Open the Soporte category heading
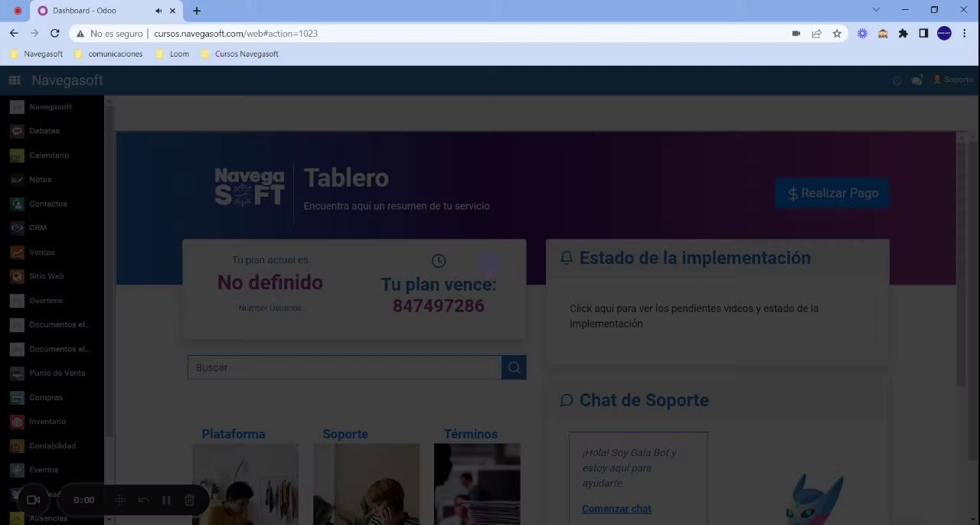980x525 pixels. click(345, 434)
